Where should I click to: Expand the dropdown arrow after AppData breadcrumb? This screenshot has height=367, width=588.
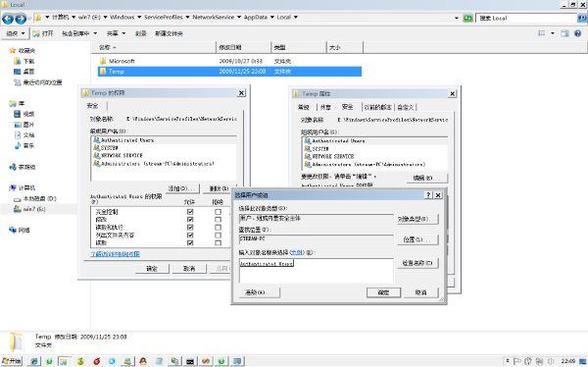271,18
